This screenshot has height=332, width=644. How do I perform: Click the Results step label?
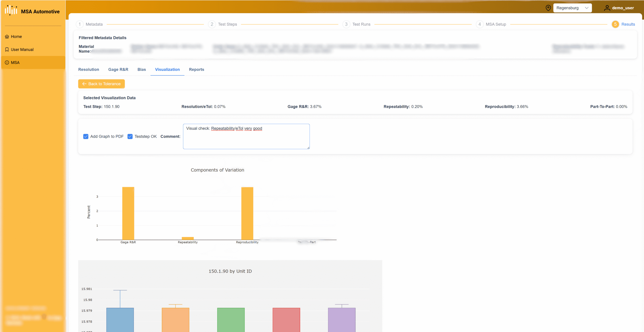pyautogui.click(x=628, y=24)
